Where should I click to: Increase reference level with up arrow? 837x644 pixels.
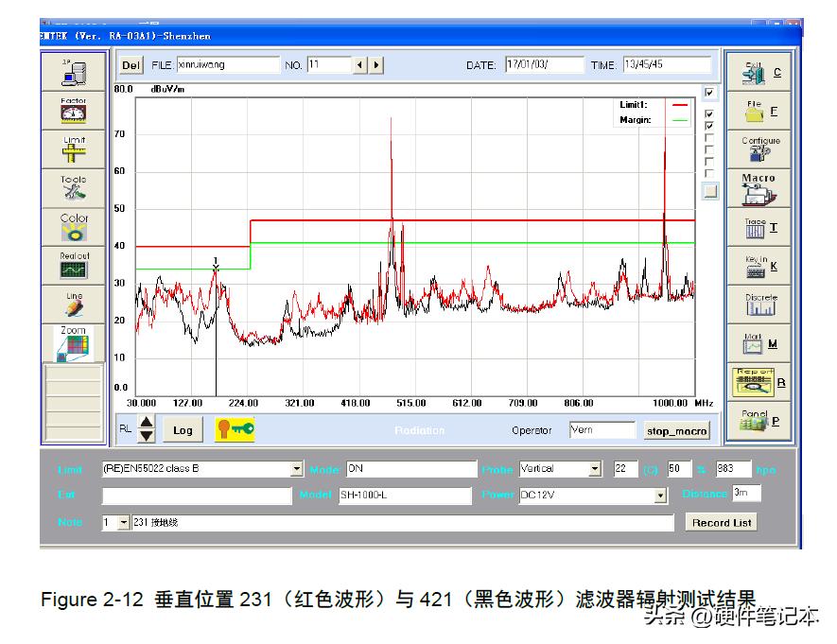pyautogui.click(x=147, y=423)
